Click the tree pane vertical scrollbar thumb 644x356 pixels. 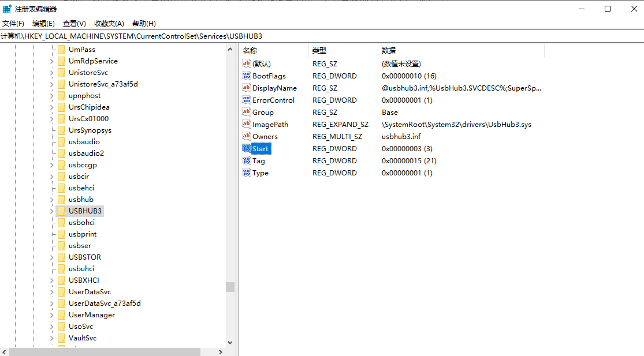tap(230, 287)
